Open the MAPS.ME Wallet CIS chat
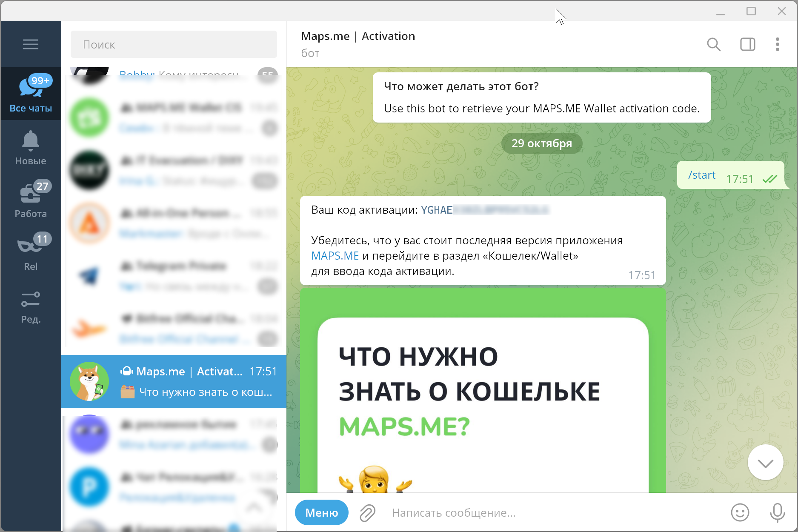The width and height of the screenshot is (798, 532). pos(174,117)
